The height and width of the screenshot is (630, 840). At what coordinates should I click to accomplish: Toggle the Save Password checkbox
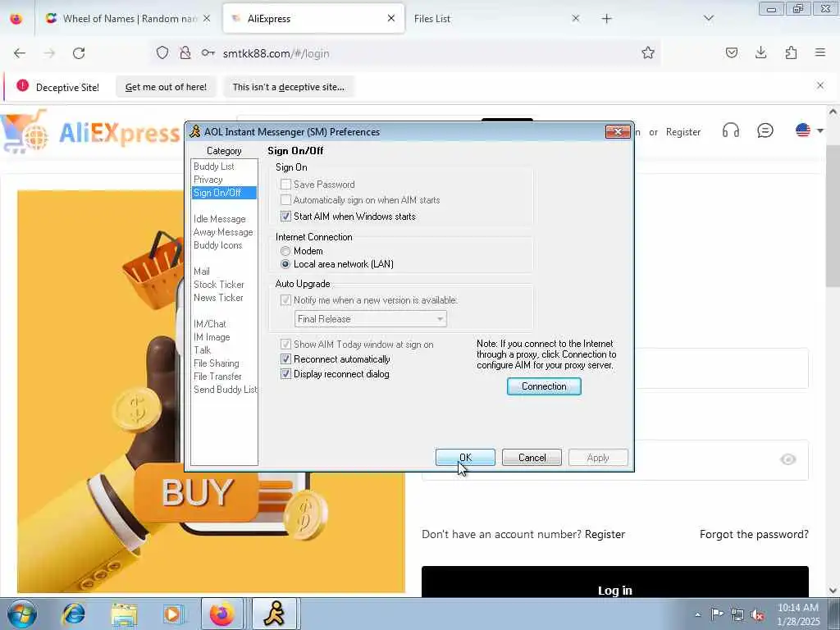(285, 185)
